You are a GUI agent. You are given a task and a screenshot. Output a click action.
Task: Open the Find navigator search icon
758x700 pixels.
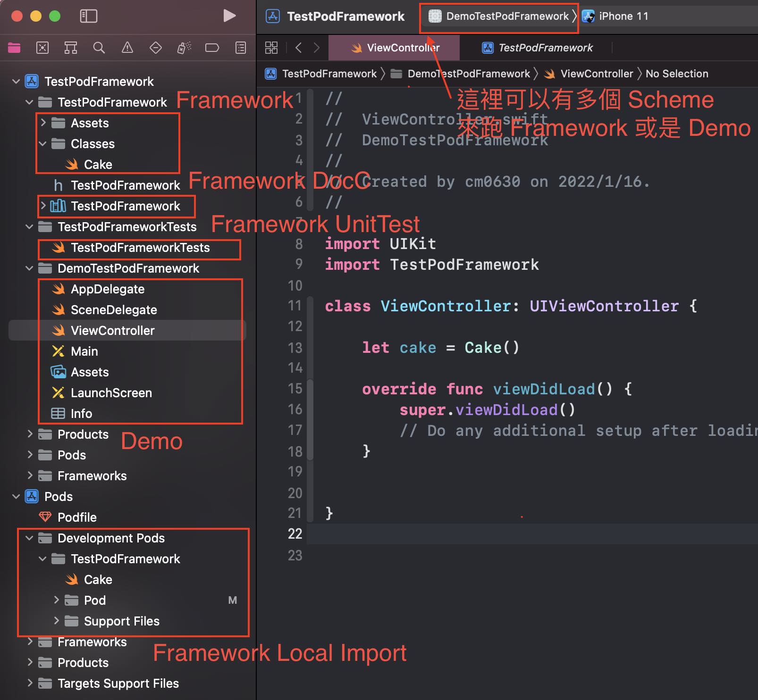coord(99,48)
